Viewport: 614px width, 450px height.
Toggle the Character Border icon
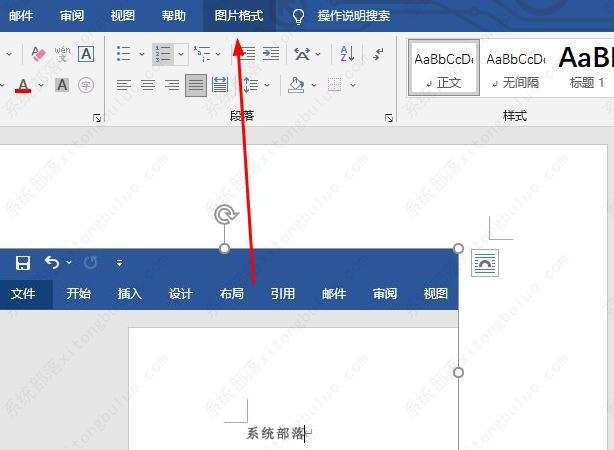86,54
